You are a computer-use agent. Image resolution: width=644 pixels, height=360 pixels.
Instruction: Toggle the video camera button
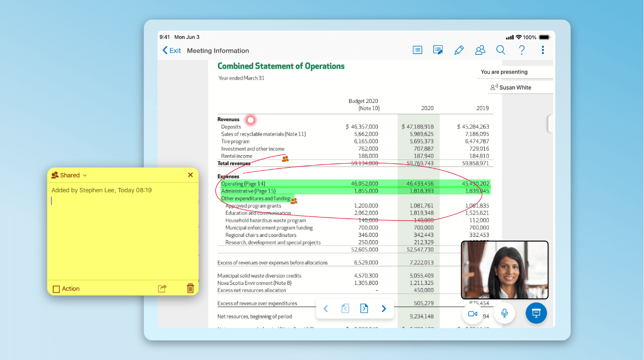click(x=473, y=314)
